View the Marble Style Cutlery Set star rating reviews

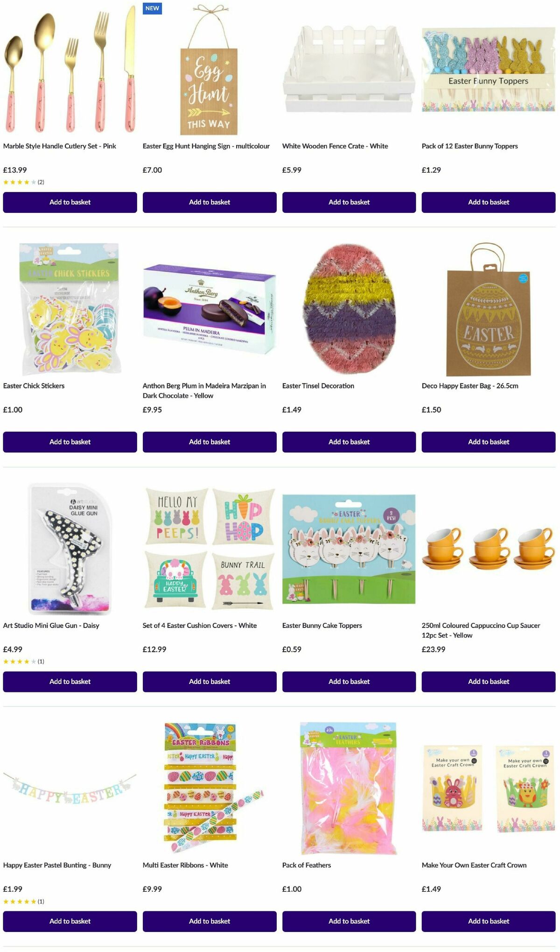(21, 182)
